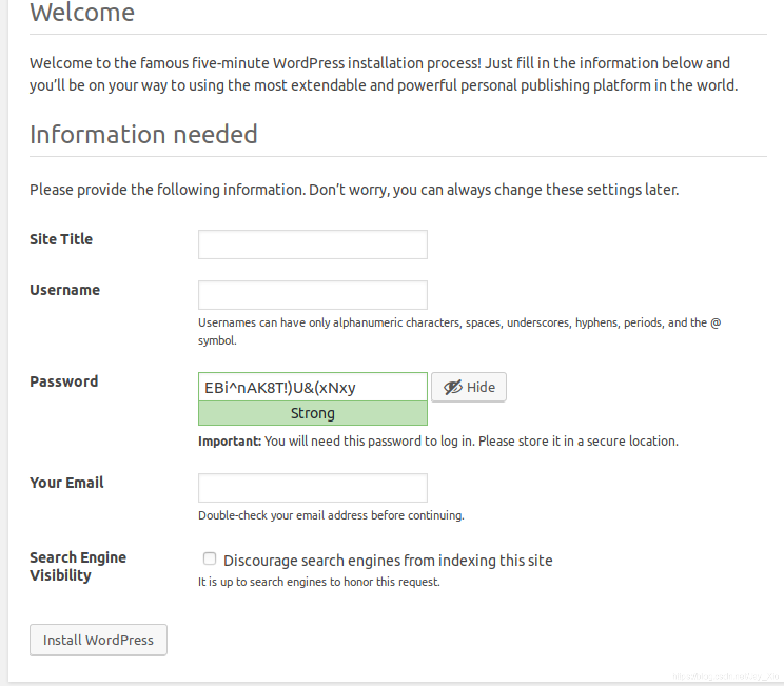Viewport: 784px width, 686px height.
Task: Click the Site Title input field
Action: point(312,244)
